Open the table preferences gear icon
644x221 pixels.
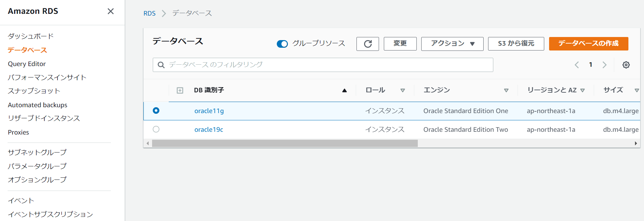[x=626, y=65]
